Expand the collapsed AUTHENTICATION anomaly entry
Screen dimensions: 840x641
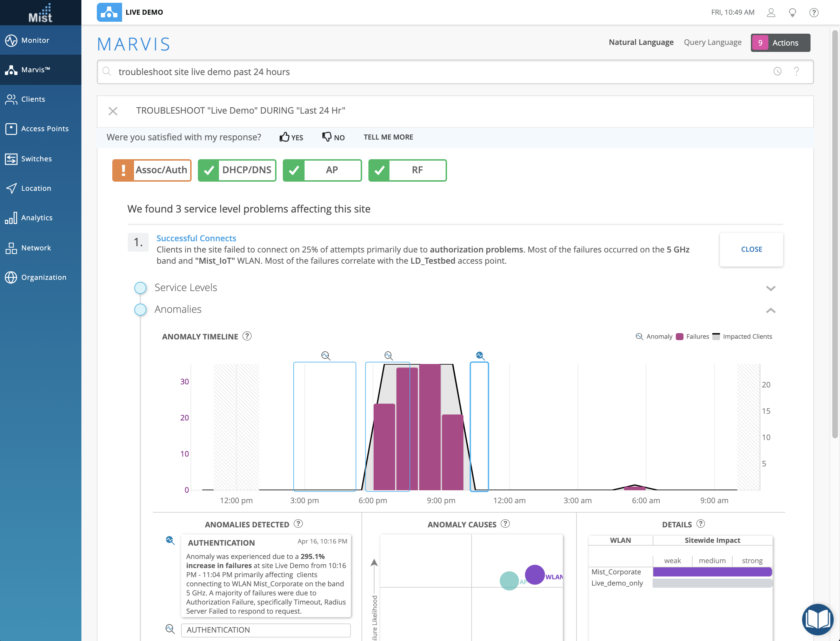click(x=265, y=630)
